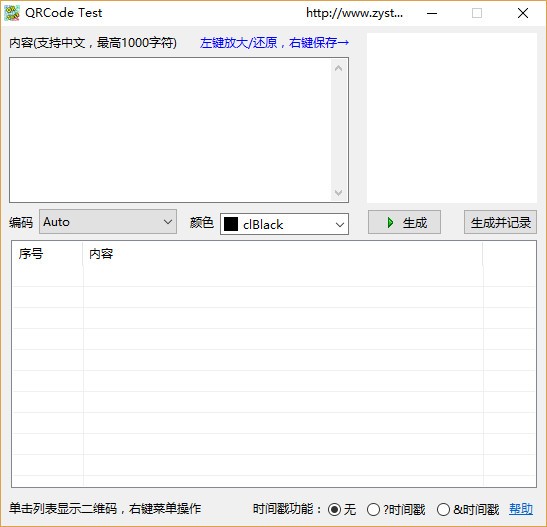Select the ?时间戳 radio option

[373, 510]
